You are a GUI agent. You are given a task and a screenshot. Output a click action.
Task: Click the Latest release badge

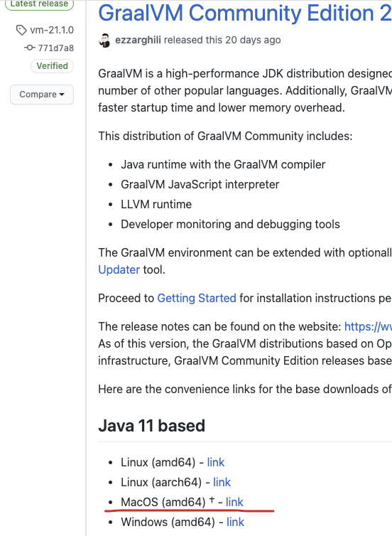39,4
